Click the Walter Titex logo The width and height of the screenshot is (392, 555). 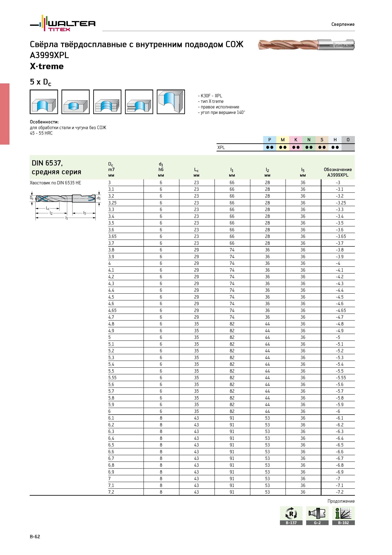pos(63,23)
